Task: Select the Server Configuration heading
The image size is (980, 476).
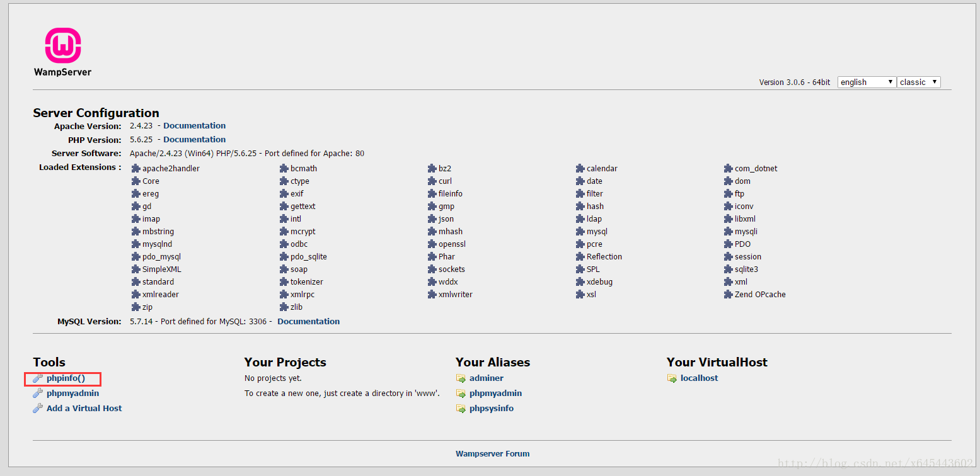Action: coord(96,113)
